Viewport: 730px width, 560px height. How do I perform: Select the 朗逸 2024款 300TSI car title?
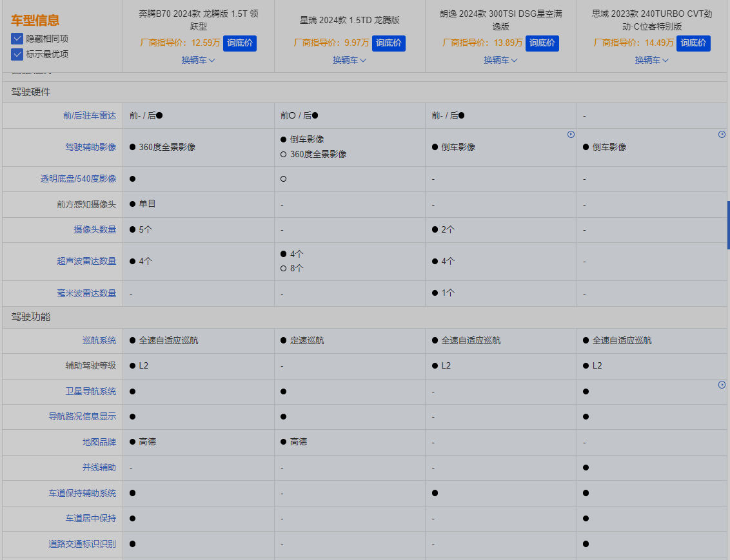click(501, 20)
